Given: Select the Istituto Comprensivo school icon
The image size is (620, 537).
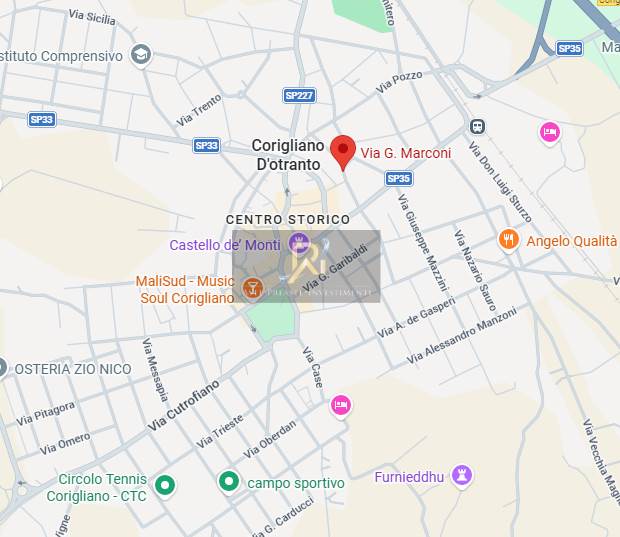Looking at the screenshot, I should [141, 55].
